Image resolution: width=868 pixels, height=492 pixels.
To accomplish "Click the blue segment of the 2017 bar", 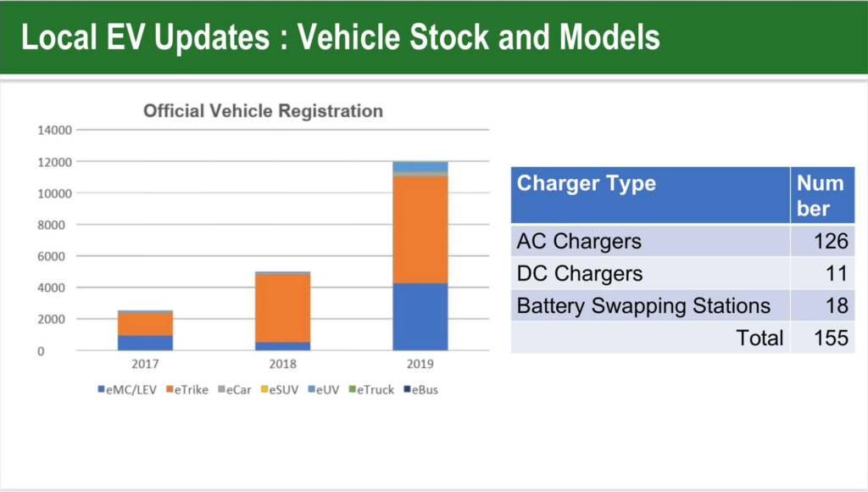I will click(x=145, y=343).
